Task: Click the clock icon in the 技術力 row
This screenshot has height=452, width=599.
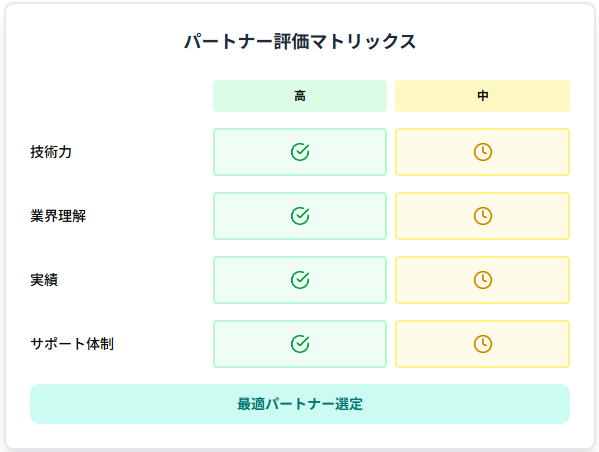Action: coord(482,152)
